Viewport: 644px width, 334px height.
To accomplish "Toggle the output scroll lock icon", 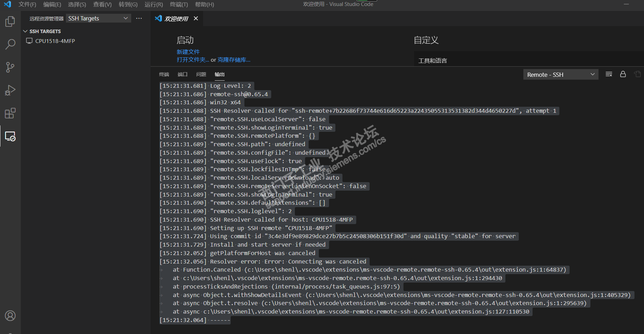I will pos(623,74).
